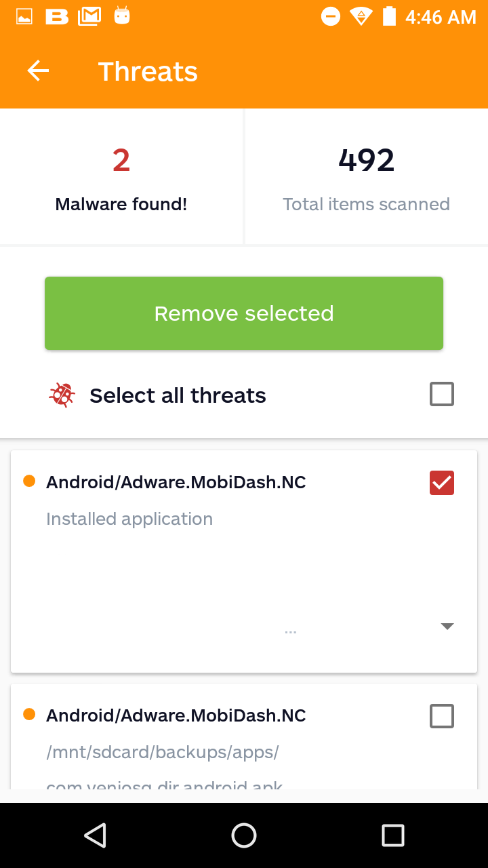Tap the 492 Total items scanned summary
Image resolution: width=488 pixels, height=868 pixels.
coord(367,177)
